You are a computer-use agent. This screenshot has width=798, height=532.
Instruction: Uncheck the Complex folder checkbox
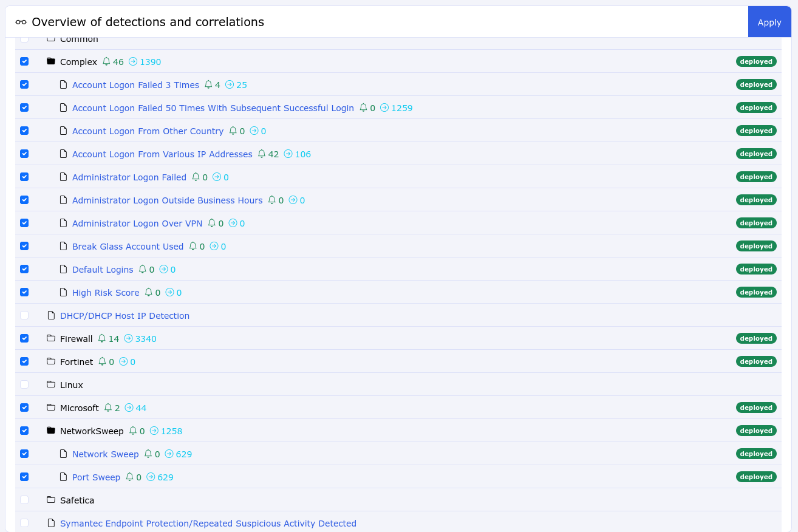[24, 61]
